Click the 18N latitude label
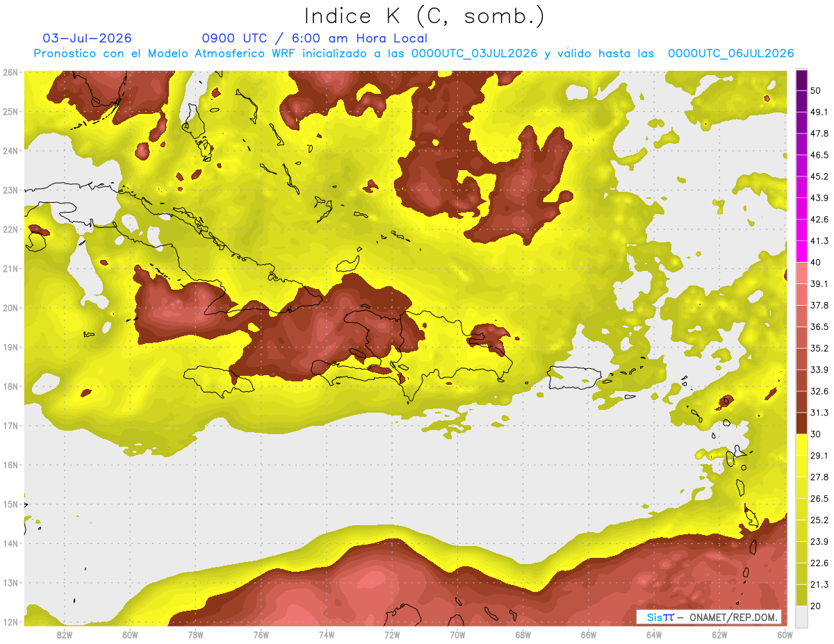 [10, 386]
